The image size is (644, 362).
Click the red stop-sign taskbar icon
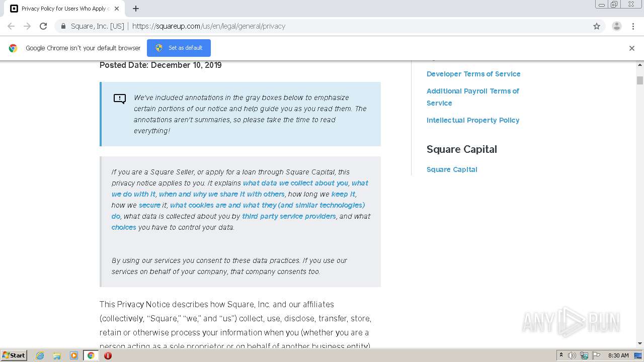click(x=108, y=355)
